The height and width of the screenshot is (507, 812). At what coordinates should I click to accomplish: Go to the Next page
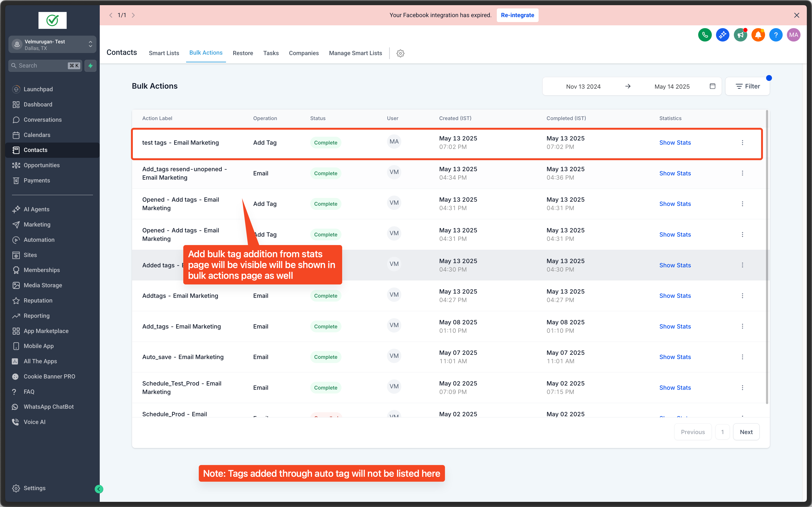(746, 432)
